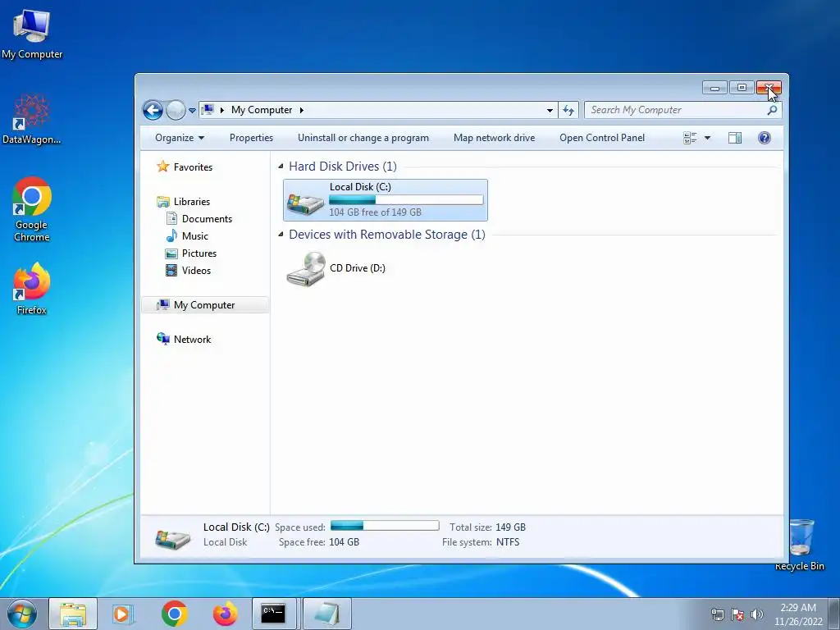Collapse Devices with Removable Storage group

click(x=281, y=235)
